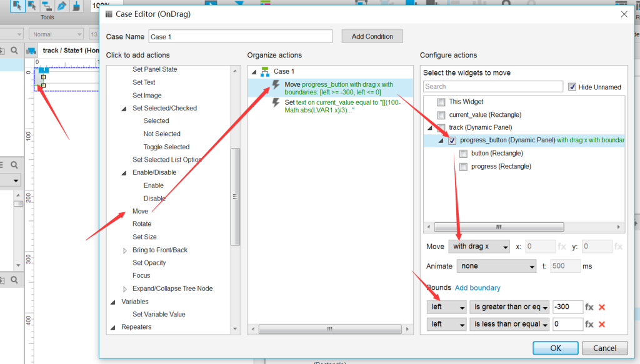Add the Set Image action
The width and height of the screenshot is (640, 364).
coord(147,96)
